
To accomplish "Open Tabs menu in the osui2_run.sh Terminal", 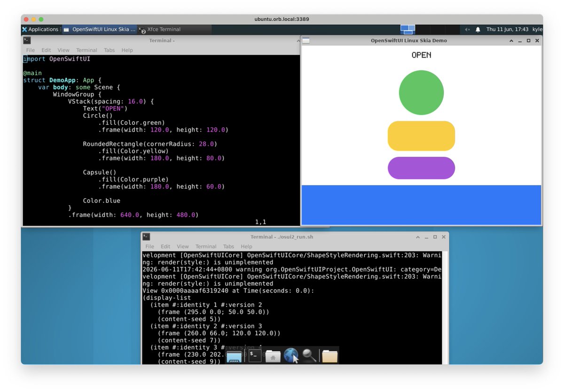I will point(228,246).
